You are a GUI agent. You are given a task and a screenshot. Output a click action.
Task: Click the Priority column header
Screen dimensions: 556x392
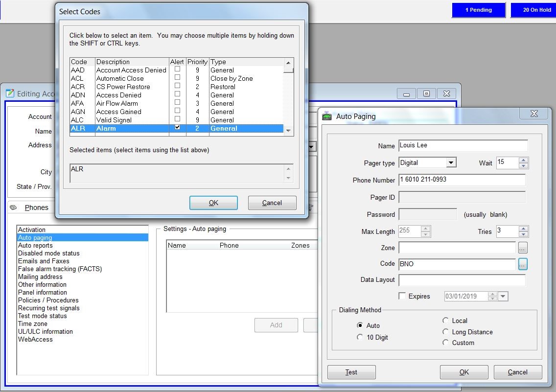198,62
